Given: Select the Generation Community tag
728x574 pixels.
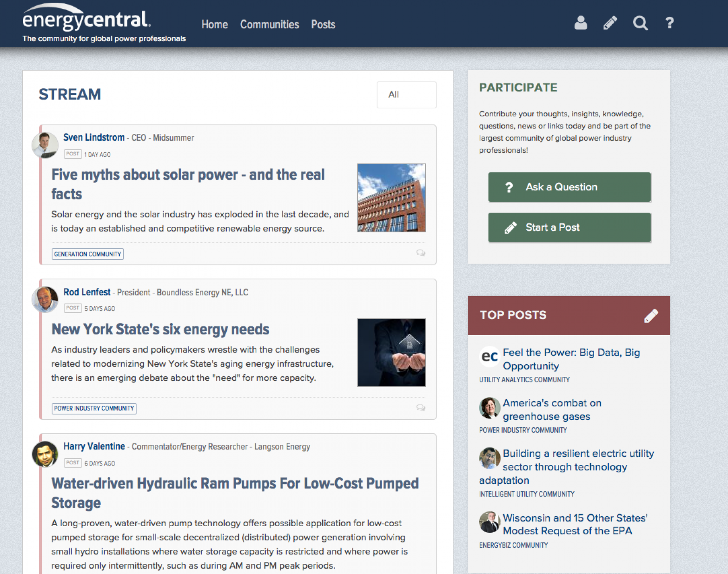Looking at the screenshot, I should click(x=88, y=254).
